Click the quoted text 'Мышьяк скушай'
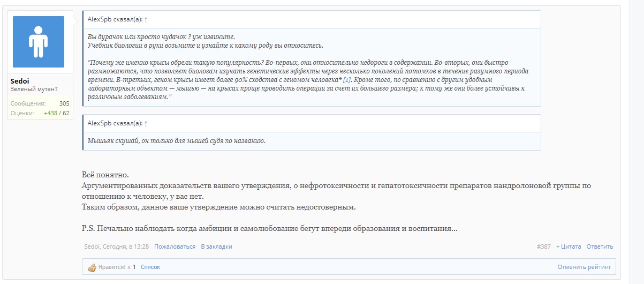The image size is (644, 284). coord(177,141)
